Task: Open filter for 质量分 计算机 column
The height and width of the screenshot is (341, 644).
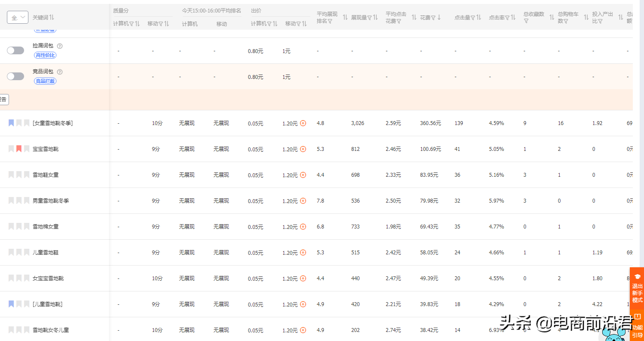Action: [131, 24]
